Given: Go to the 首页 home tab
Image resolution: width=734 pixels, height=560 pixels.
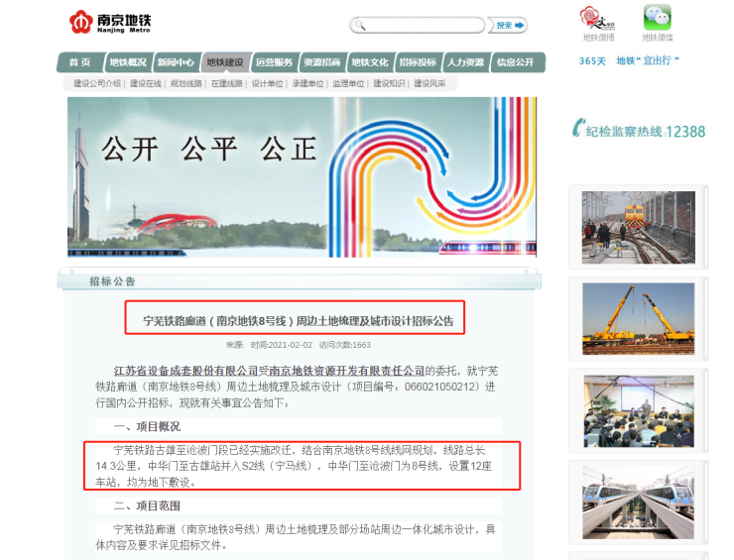Looking at the screenshot, I should pyautogui.click(x=80, y=62).
